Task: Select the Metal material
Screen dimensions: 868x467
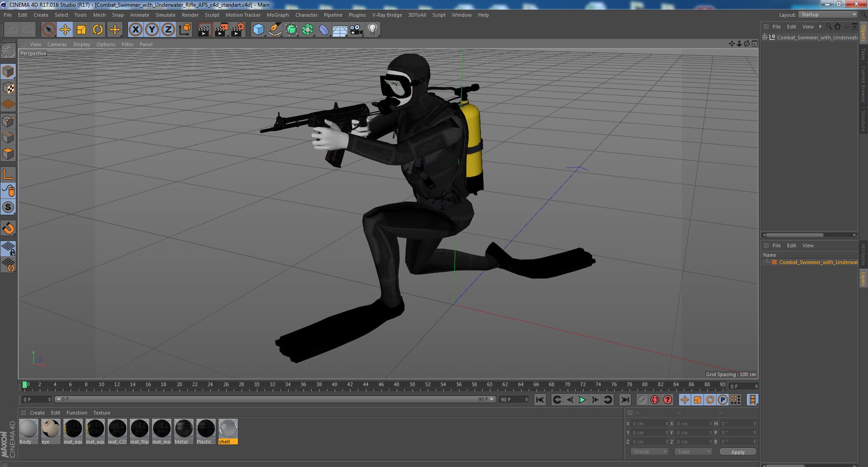Action: coord(184,432)
